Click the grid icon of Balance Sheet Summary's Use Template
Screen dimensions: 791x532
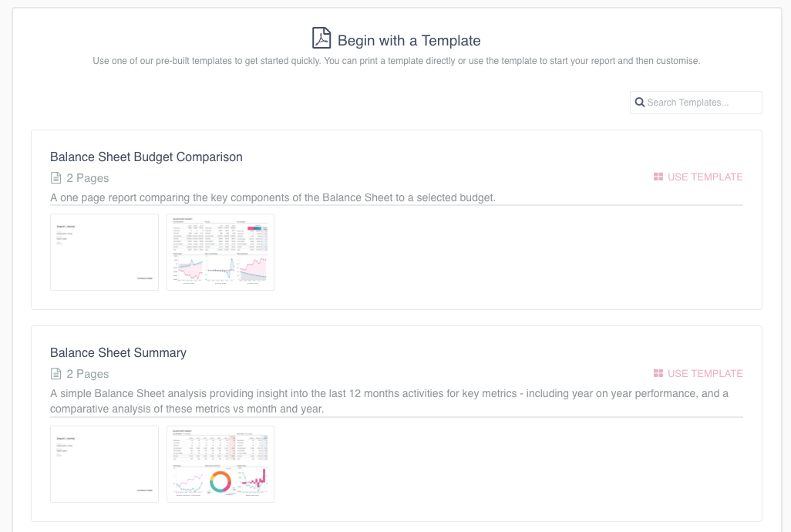(x=658, y=374)
